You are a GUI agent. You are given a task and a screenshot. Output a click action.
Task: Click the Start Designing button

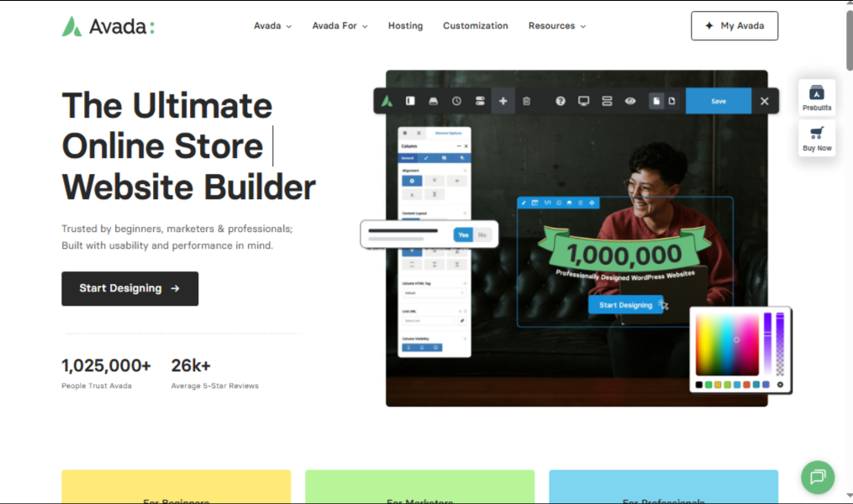(129, 288)
